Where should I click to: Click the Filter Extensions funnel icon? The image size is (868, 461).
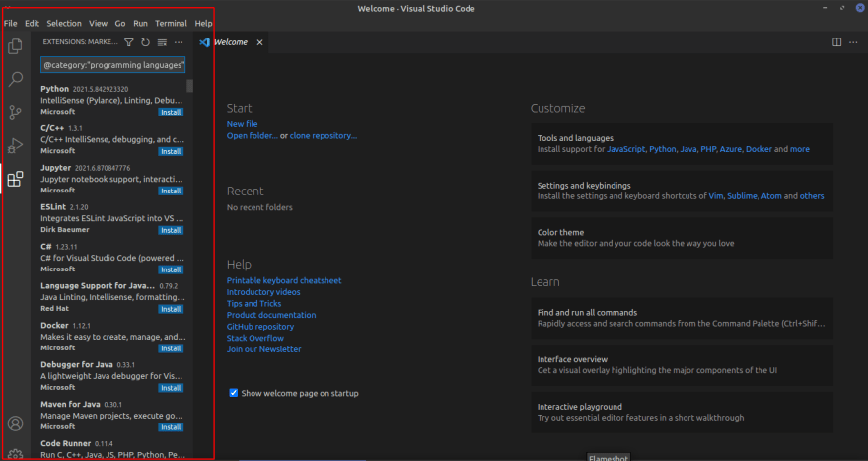pos(129,42)
